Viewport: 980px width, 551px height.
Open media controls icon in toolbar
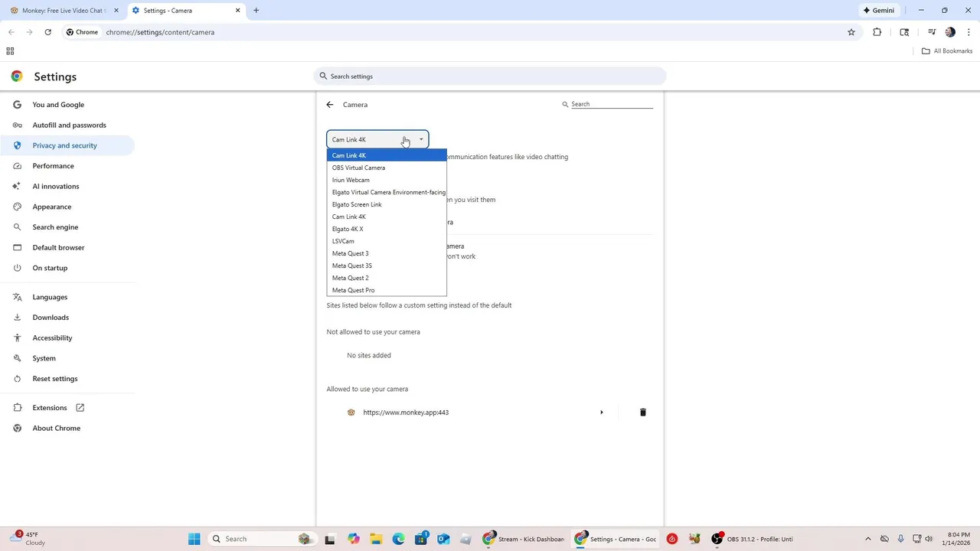coord(932,32)
